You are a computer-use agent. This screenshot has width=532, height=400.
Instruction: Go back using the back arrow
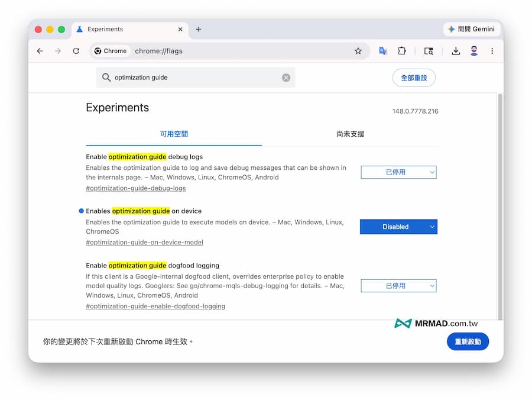click(x=40, y=51)
